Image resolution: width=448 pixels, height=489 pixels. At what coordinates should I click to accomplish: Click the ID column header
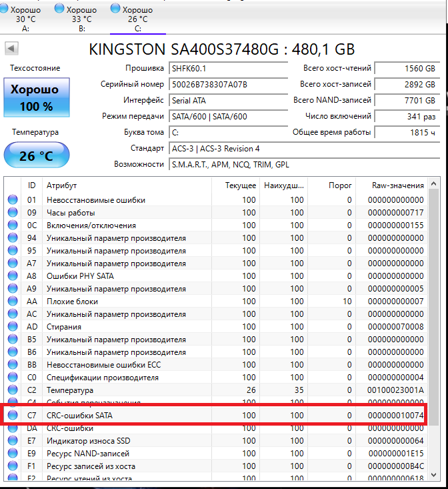[32, 185]
